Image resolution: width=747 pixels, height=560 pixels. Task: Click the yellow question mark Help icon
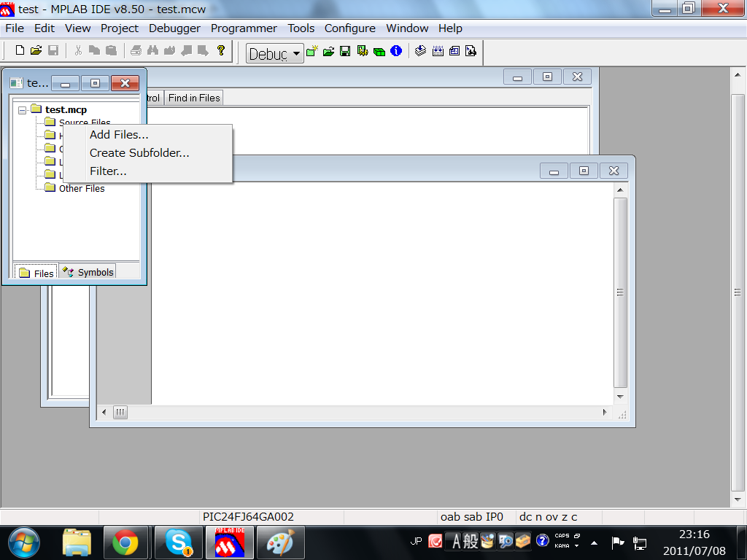[x=220, y=50]
